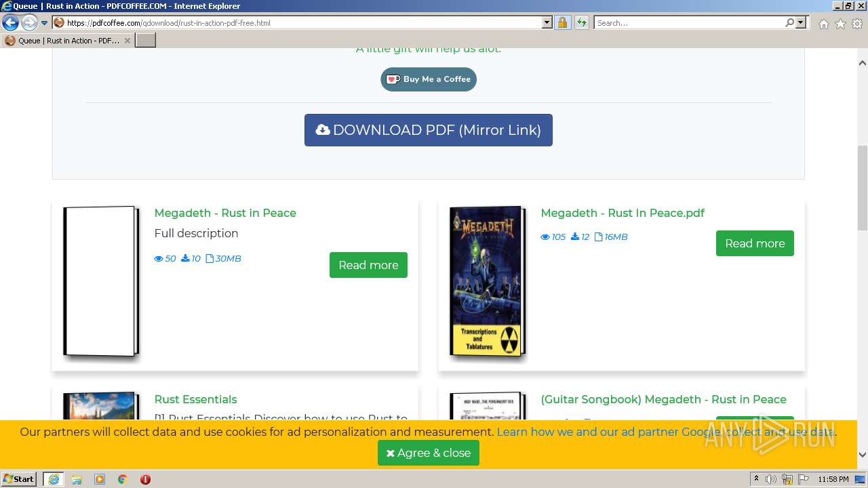The height and width of the screenshot is (488, 868).
Task: Click the blank thumbnail of Megadeth - Rust in Peace
Action: point(101,281)
